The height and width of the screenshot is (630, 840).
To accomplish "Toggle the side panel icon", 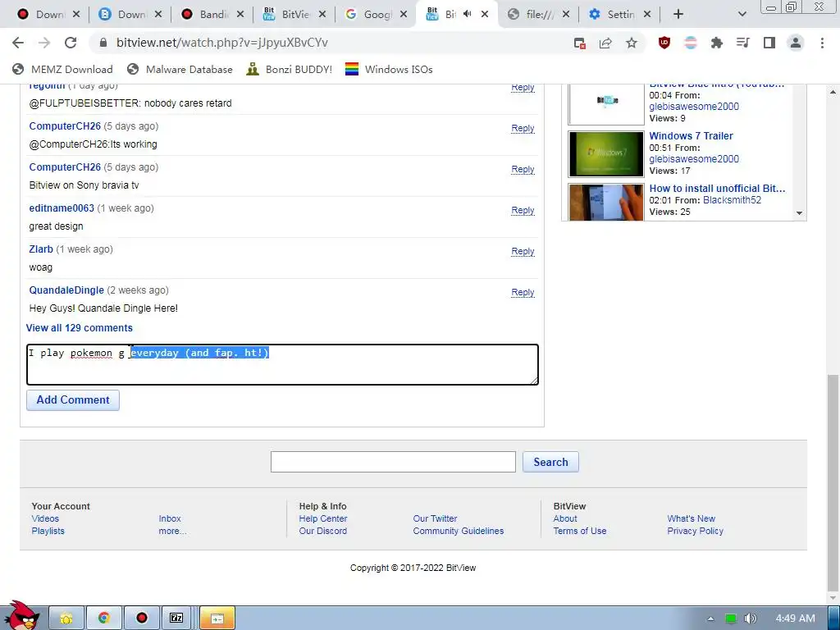I will [x=769, y=43].
